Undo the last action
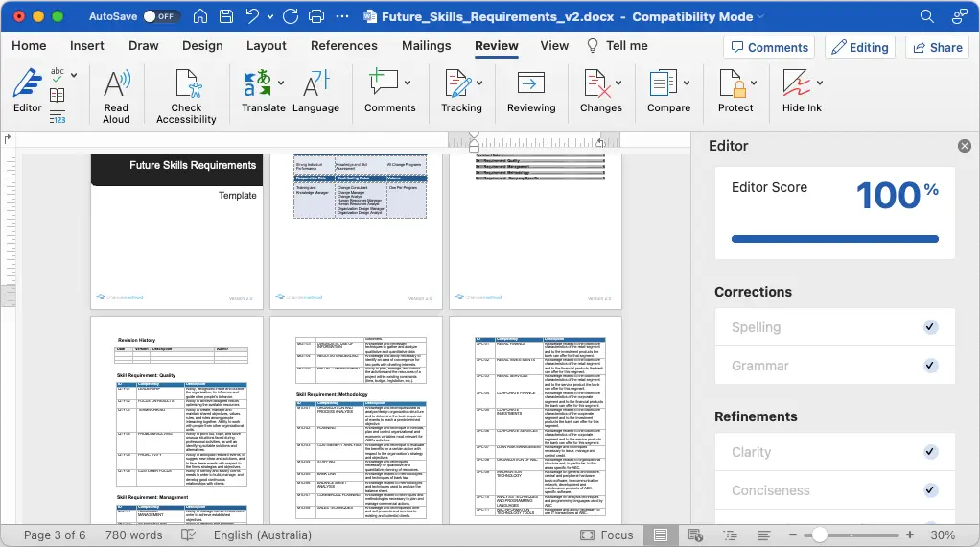Screen dimensions: 980x547 coord(252,16)
